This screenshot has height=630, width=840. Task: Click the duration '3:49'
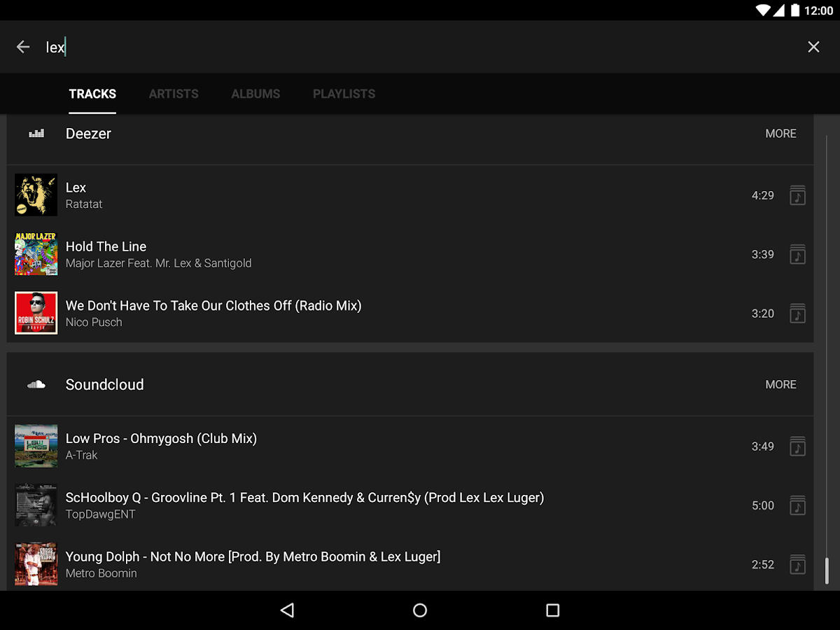point(762,447)
